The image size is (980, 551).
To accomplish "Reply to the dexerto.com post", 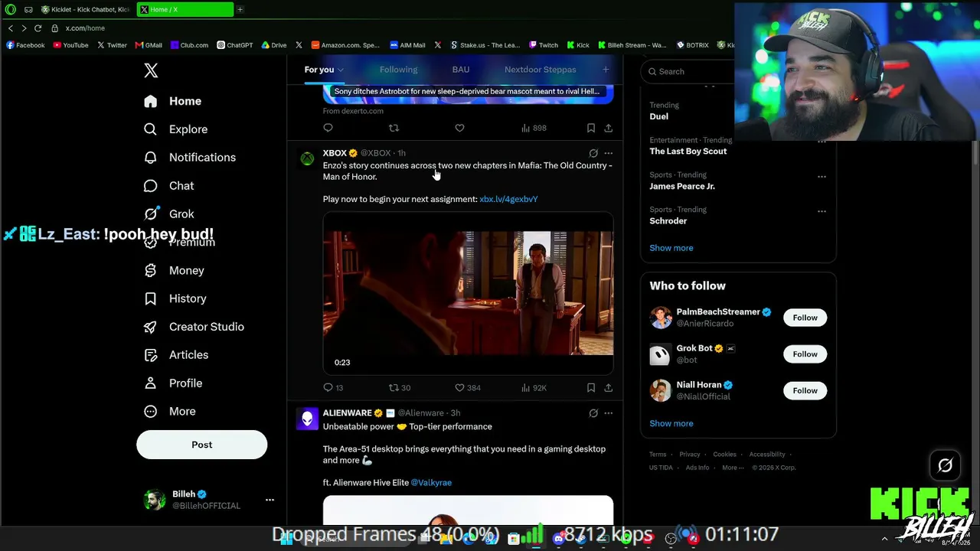I will (x=328, y=128).
